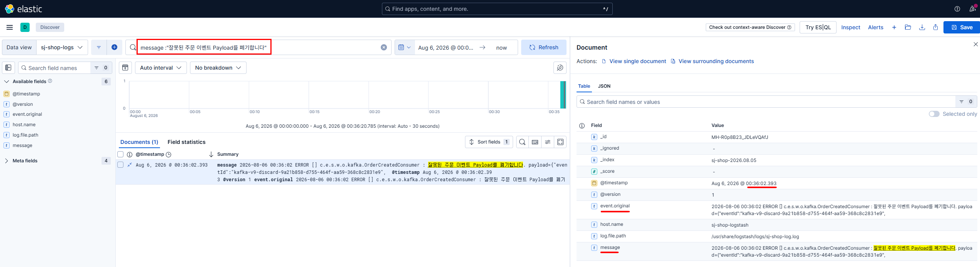Image resolution: width=980 pixels, height=267 pixels.
Task: Click the Refresh button
Action: (544, 47)
